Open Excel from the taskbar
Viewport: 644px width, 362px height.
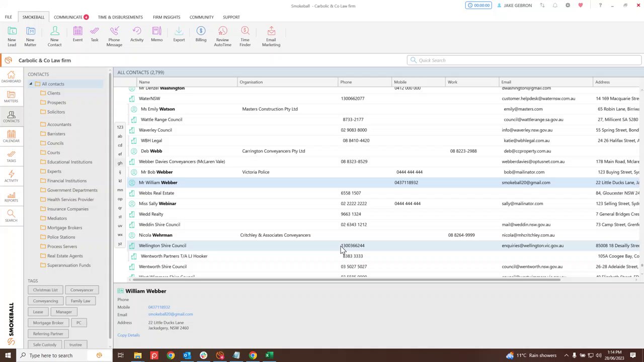tap(269, 355)
